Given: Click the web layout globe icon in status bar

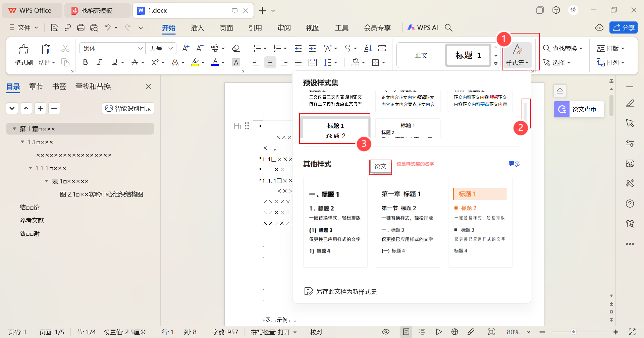Looking at the screenshot, I should [455, 332].
